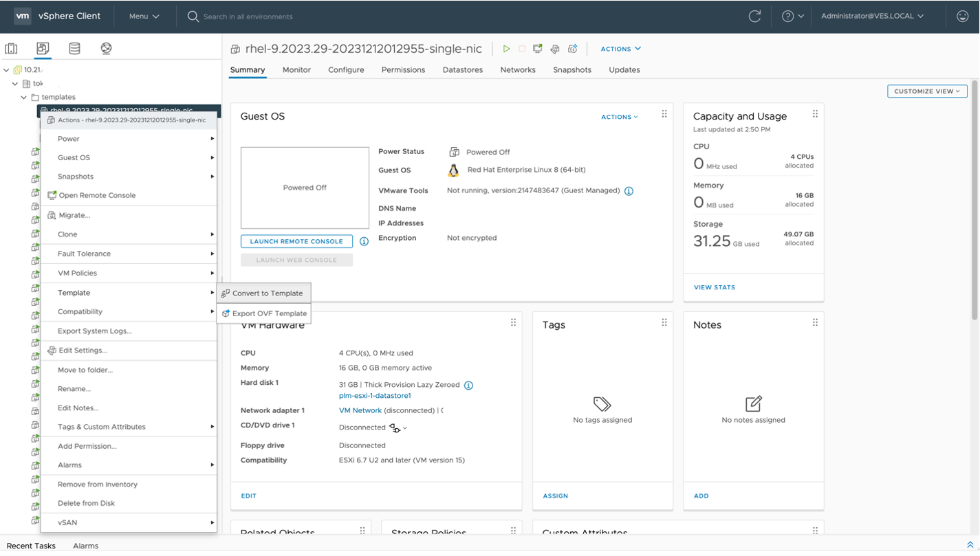Open the Networking inventory view icon
This screenshot has width=980, height=556.
[106, 48]
